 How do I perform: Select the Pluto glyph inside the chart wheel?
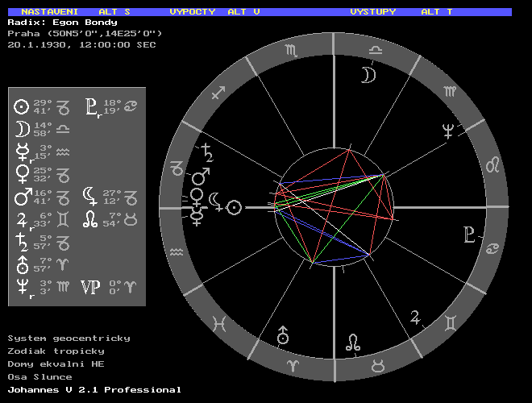click(469, 235)
